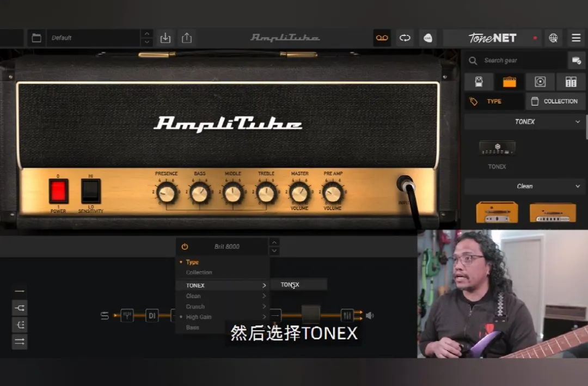Click the input S icon in signal chain

105,316
